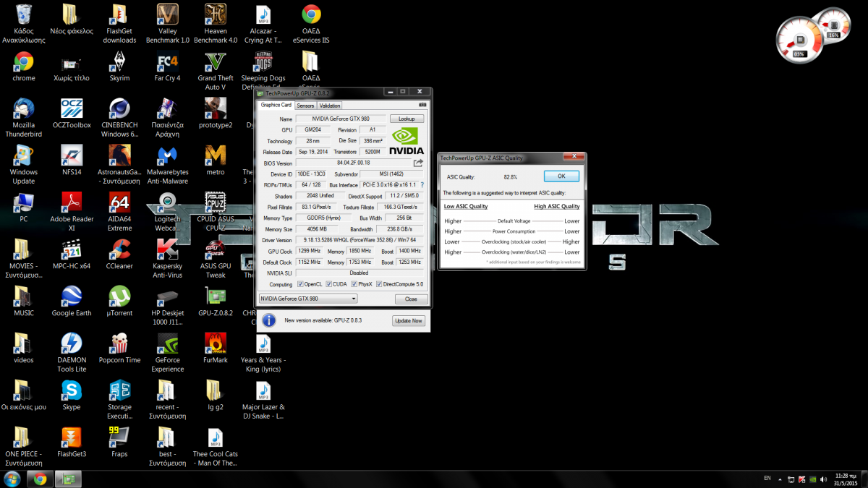Click the BIOS Version field

[353, 163]
